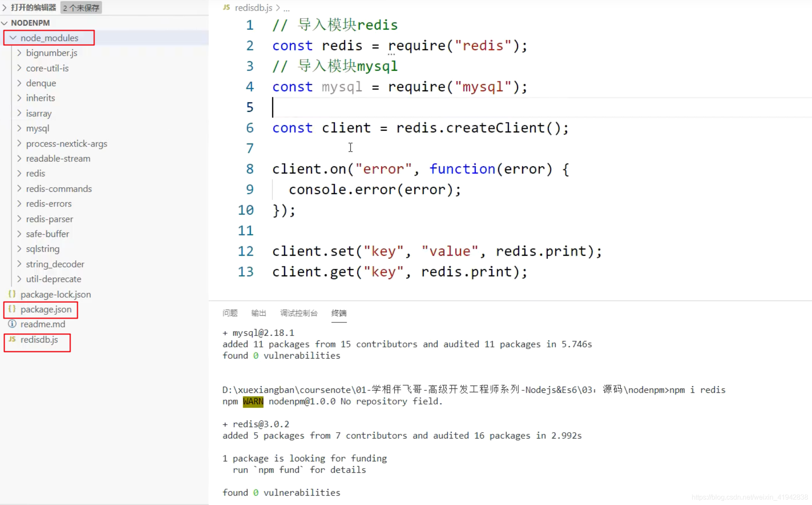The image size is (812, 505).
Task: Click client.get call on line 13
Action: [x=400, y=272]
